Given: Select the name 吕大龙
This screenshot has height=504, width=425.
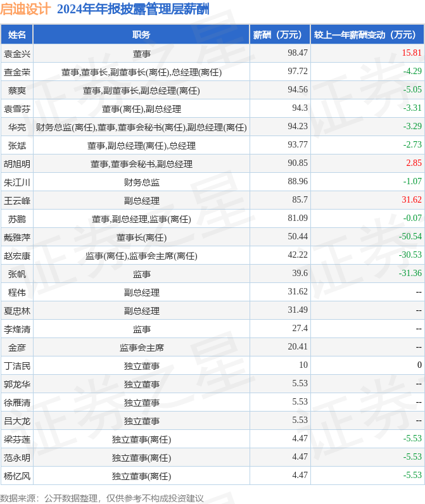Looking at the screenshot, I should coord(16,420).
